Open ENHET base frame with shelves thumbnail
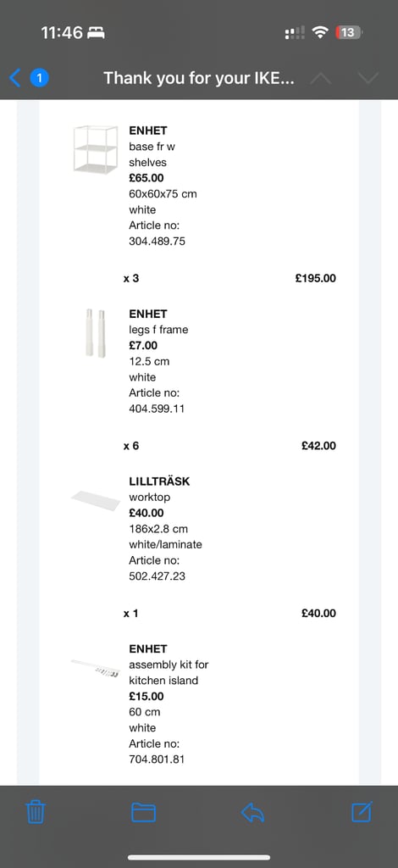This screenshot has width=398, height=868. point(96,149)
